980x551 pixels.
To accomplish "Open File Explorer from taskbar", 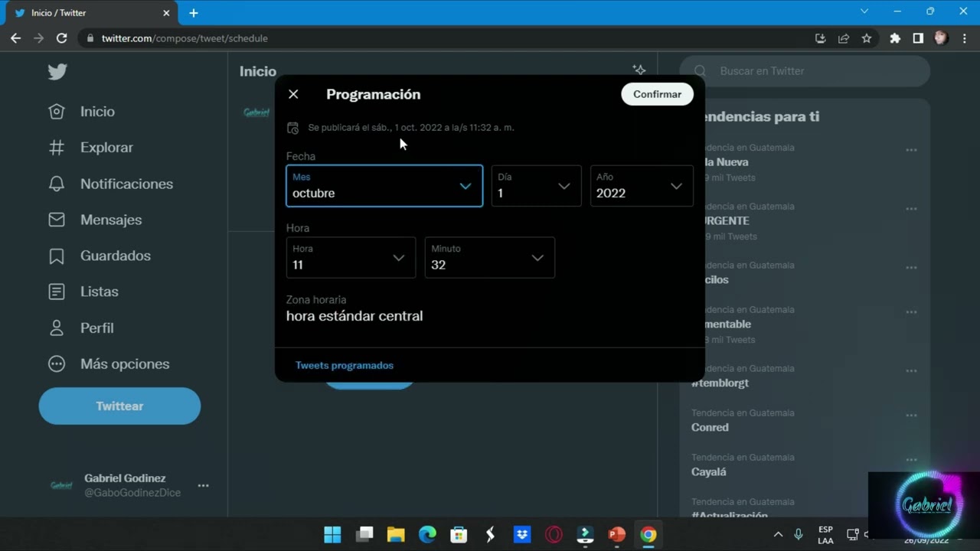I will (396, 534).
